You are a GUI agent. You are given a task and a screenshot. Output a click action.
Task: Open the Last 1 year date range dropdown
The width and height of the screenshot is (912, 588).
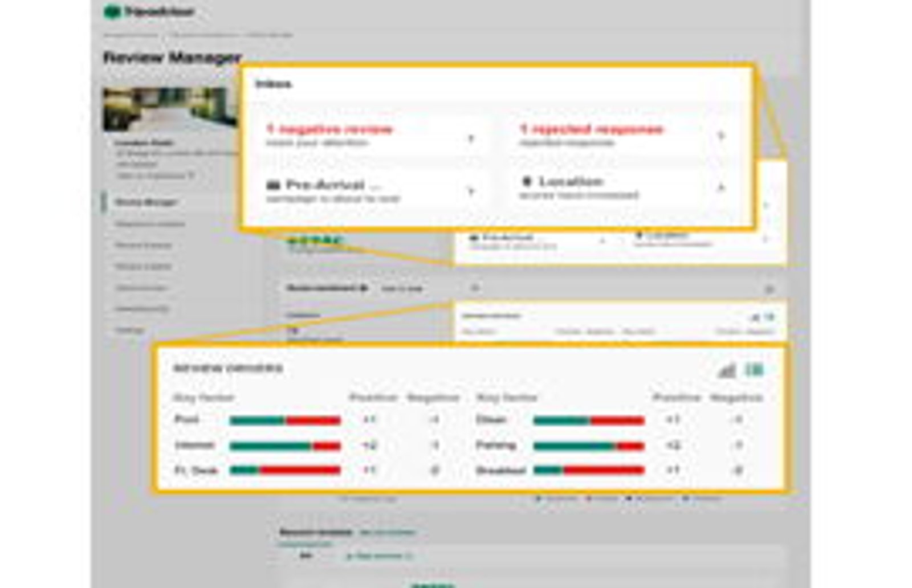tap(402, 289)
